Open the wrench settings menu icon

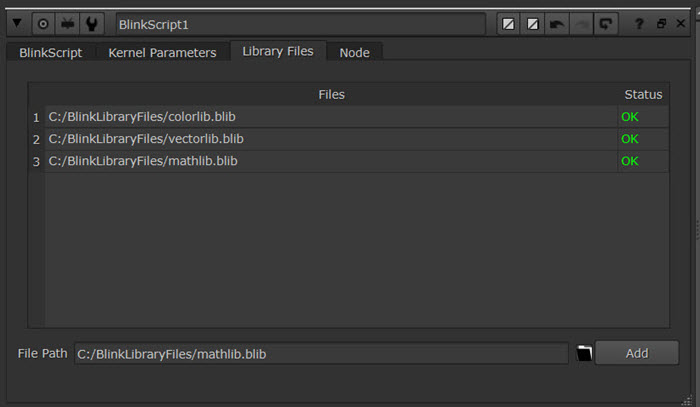[x=91, y=23]
